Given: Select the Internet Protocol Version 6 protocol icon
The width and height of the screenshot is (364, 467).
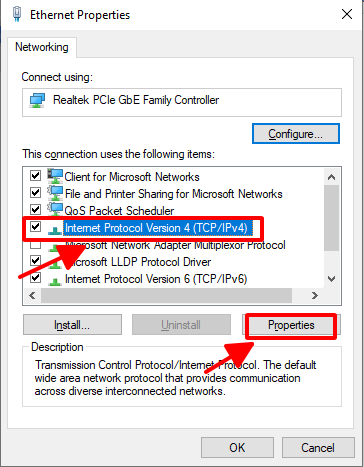Looking at the screenshot, I should tap(54, 281).
